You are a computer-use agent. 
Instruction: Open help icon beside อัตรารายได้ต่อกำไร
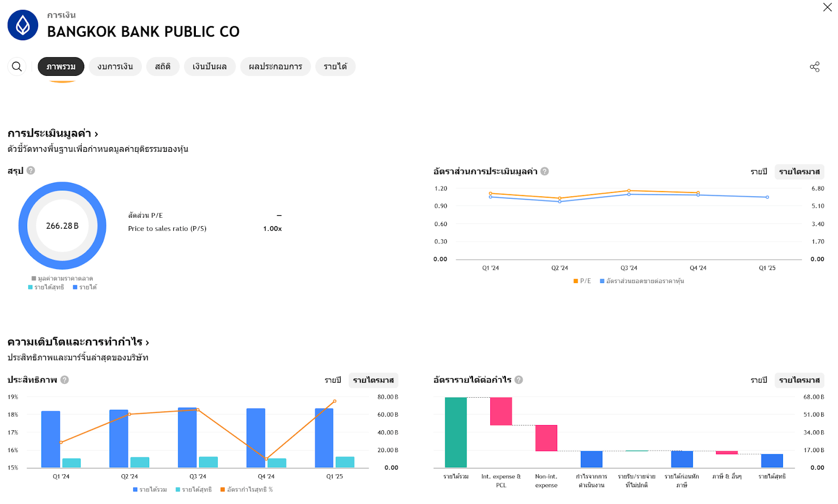pyautogui.click(x=519, y=380)
